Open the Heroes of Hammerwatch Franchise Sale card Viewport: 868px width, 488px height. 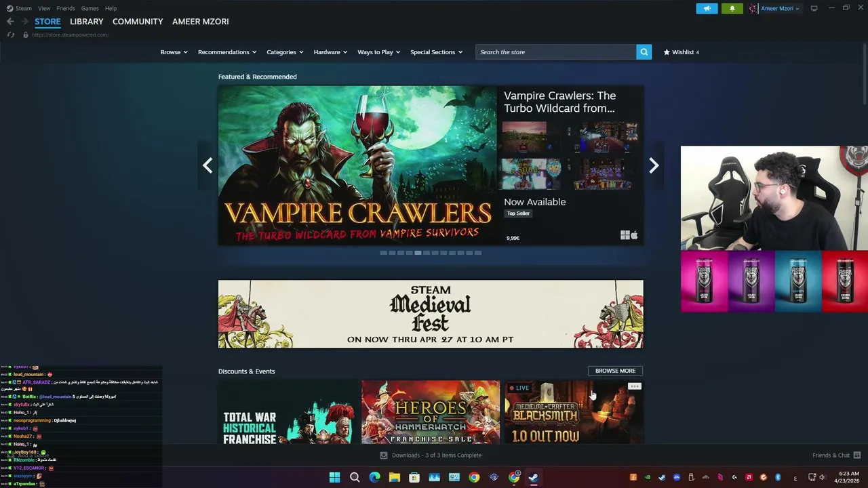(431, 412)
